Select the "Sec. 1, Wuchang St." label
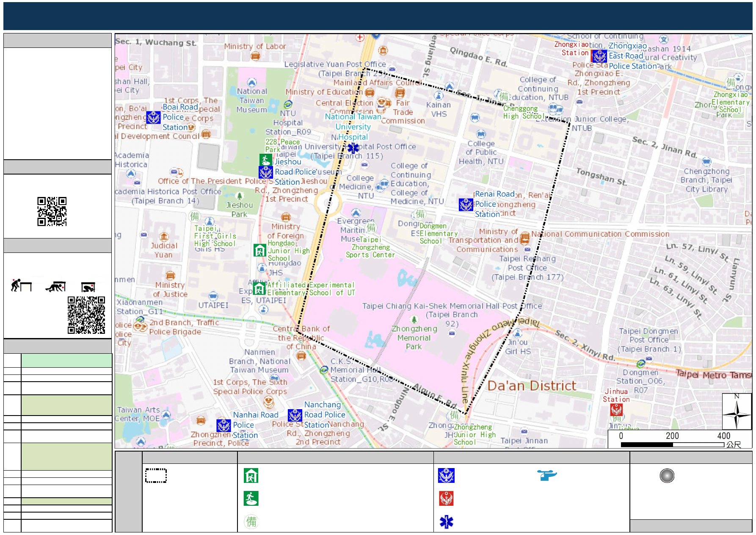 click(x=156, y=42)
